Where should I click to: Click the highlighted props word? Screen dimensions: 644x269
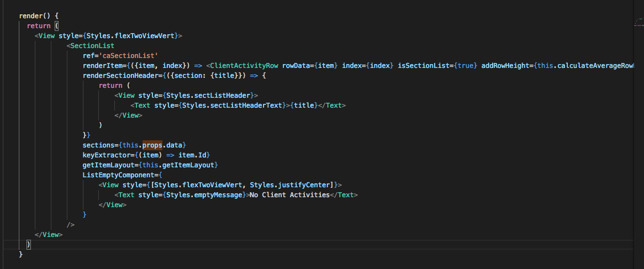(152, 145)
